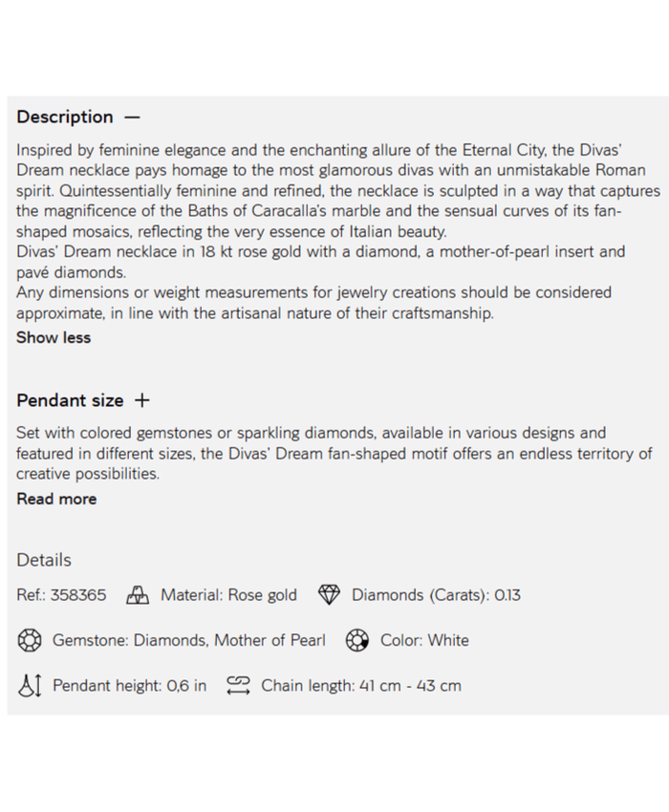
Task: Click the Color: White label
Action: tap(424, 640)
